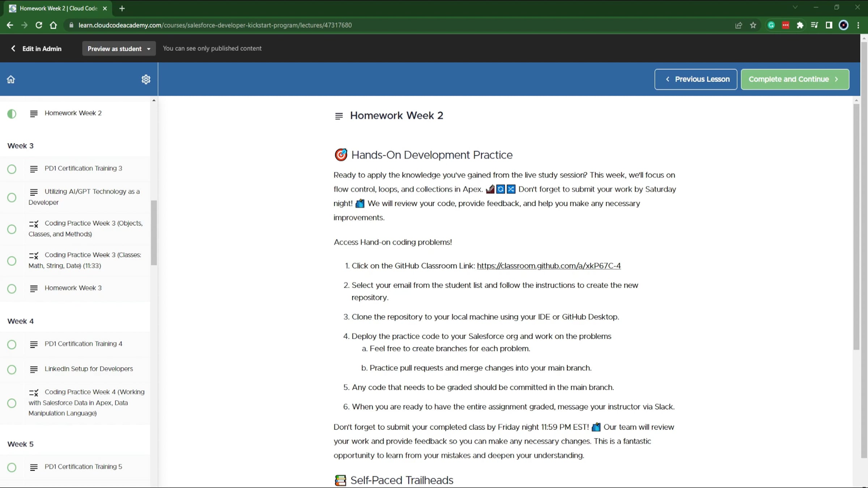Bookmark this page with the star icon
The height and width of the screenshot is (488, 868).
753,25
